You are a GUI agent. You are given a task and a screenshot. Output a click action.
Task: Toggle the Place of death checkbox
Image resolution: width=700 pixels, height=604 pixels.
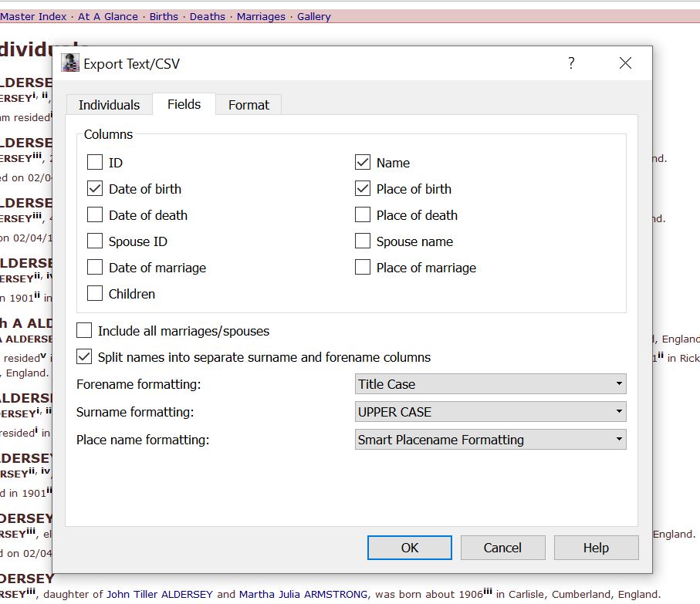pos(363,215)
